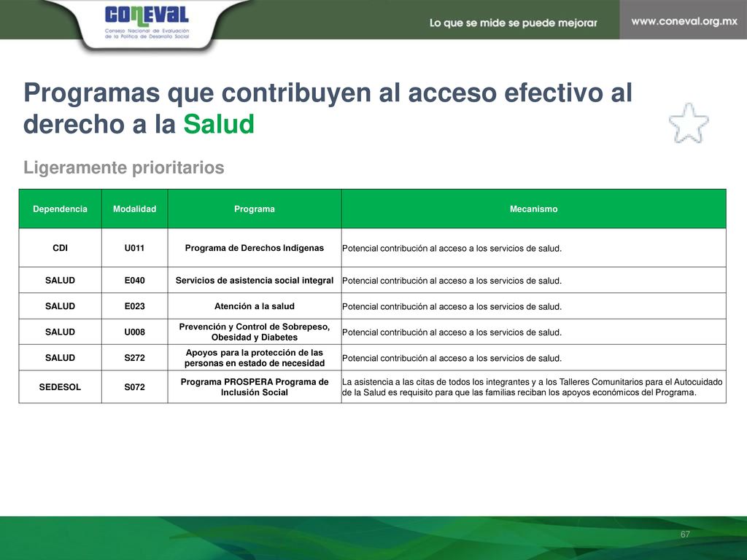Click the Mecanismo text in the U008 row

click(452, 332)
